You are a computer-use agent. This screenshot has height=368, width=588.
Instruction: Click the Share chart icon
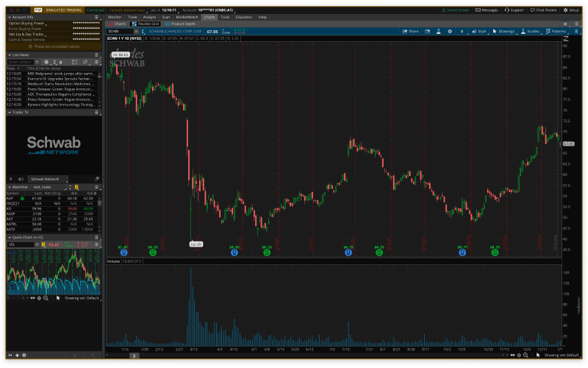pos(409,32)
